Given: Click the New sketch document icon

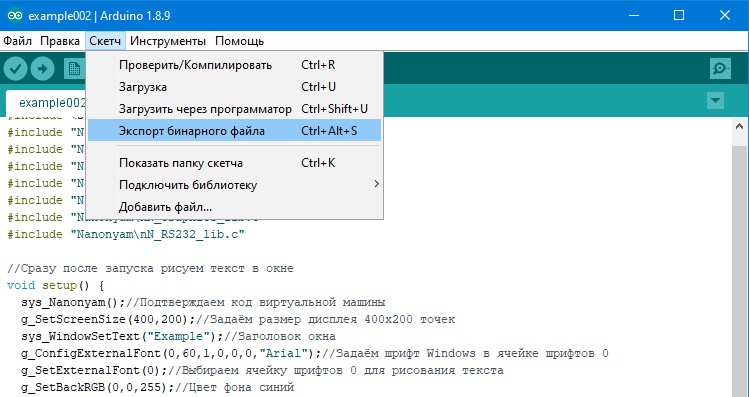Looking at the screenshot, I should click(x=75, y=69).
